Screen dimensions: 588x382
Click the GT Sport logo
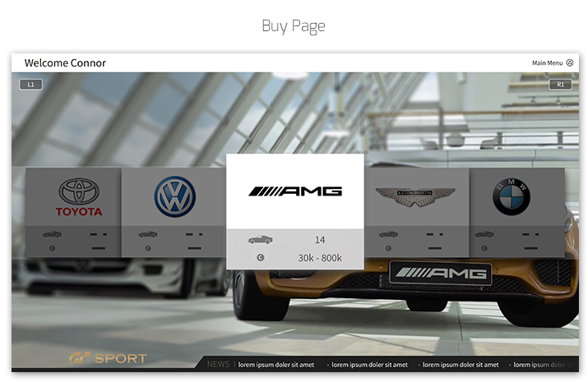(x=107, y=358)
